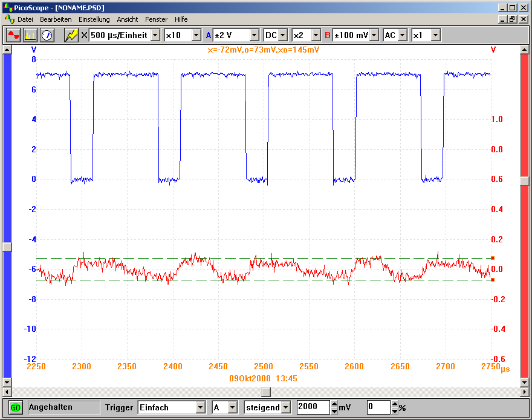
Task: Expand the Einfach trigger mode dropdown
Action: pyautogui.click(x=201, y=407)
